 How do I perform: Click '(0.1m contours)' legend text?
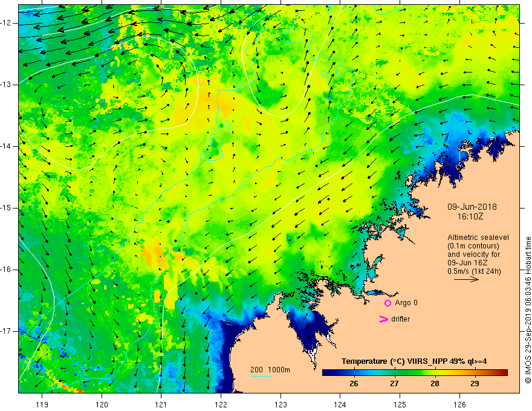(x=473, y=246)
